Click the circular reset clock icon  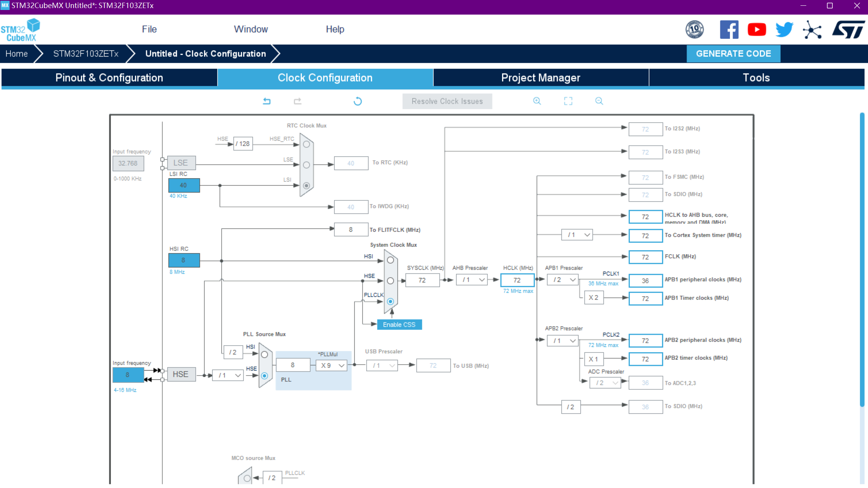tap(357, 101)
